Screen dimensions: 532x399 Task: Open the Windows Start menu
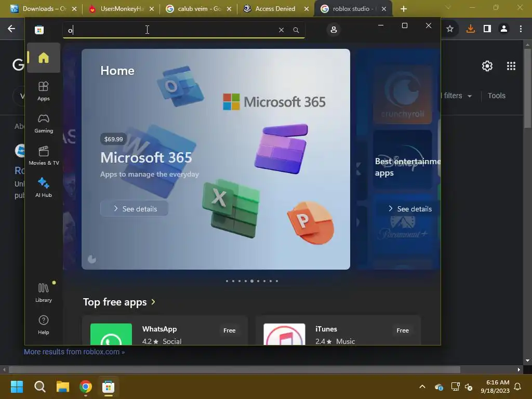click(17, 387)
